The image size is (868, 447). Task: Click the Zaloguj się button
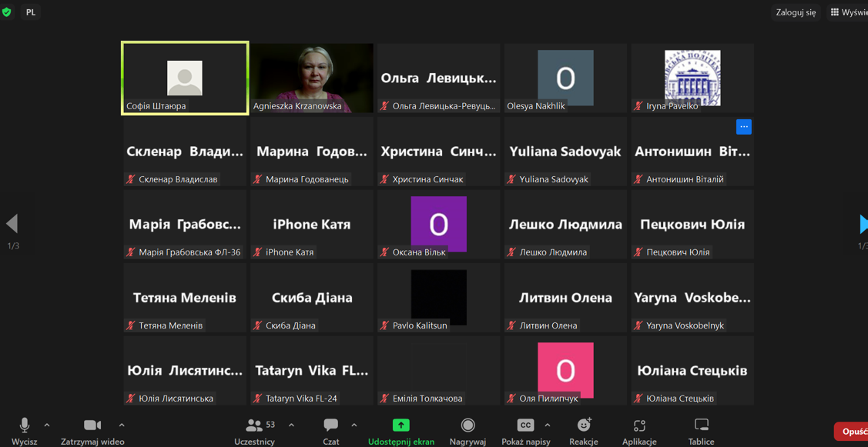pos(796,13)
